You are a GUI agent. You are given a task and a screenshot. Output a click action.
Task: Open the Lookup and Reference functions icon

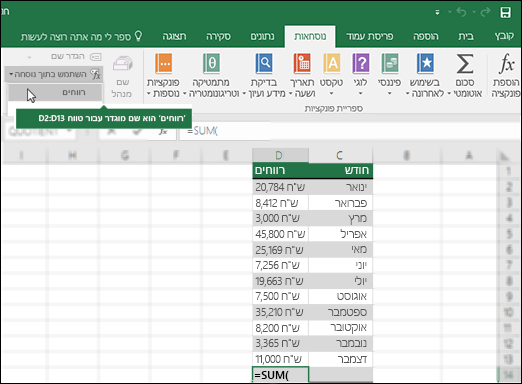(264, 63)
